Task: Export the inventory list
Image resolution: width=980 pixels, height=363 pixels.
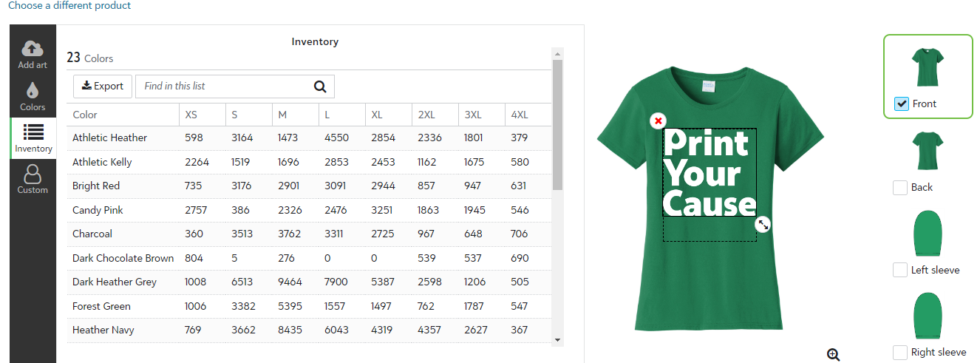Action: click(x=103, y=86)
